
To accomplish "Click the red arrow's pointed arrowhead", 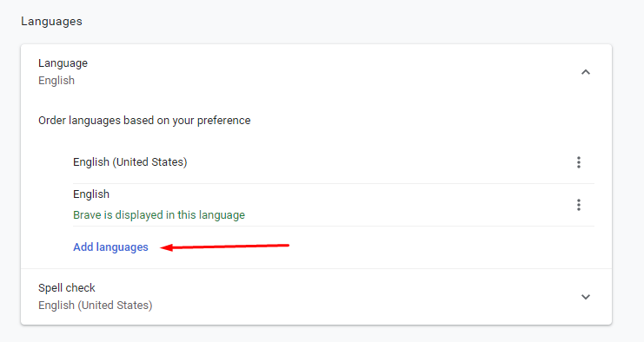I will click(x=164, y=247).
